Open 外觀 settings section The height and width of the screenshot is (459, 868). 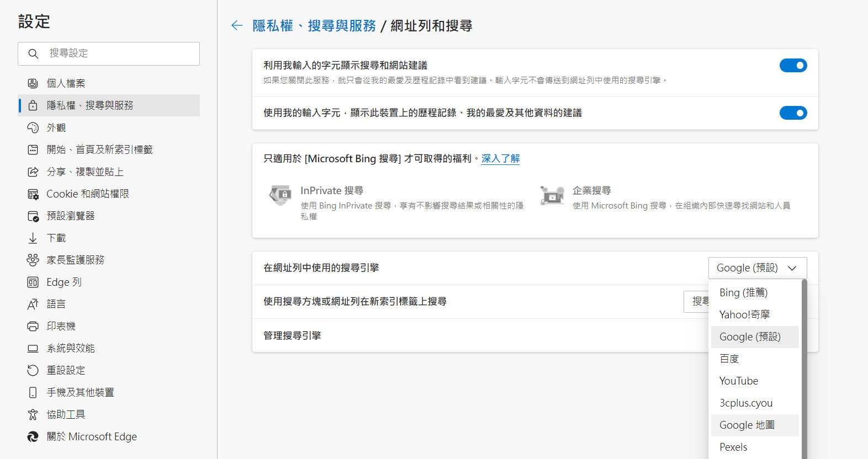tap(109, 127)
